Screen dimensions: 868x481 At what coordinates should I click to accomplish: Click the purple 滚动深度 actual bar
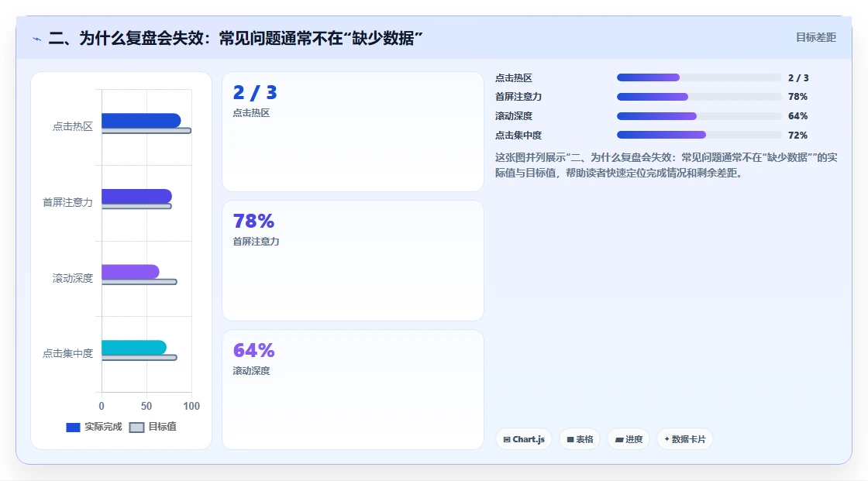point(131,272)
